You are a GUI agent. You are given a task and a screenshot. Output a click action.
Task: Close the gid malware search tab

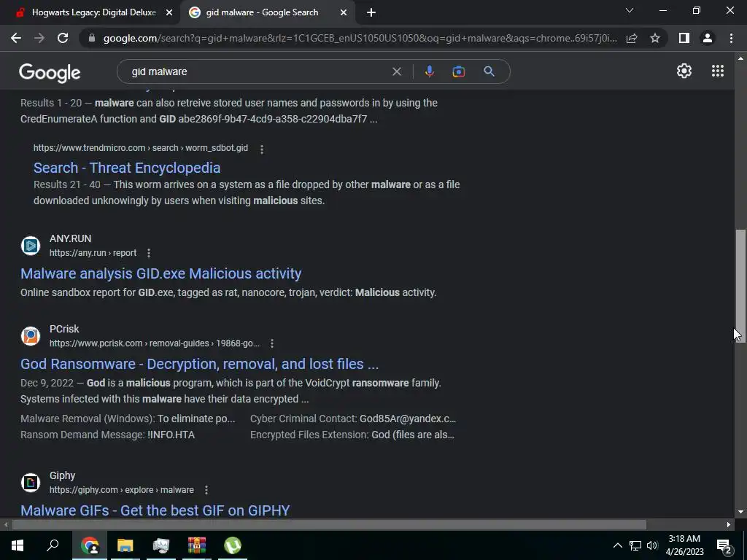344,13
